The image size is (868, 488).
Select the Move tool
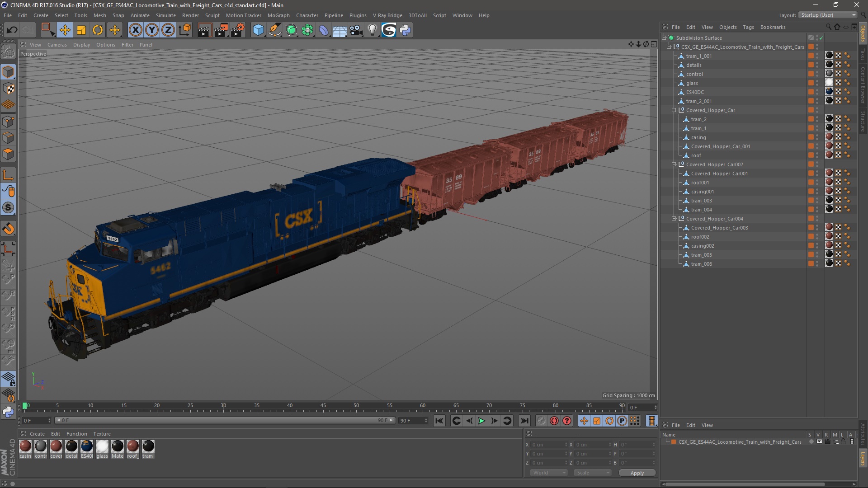pos(65,30)
